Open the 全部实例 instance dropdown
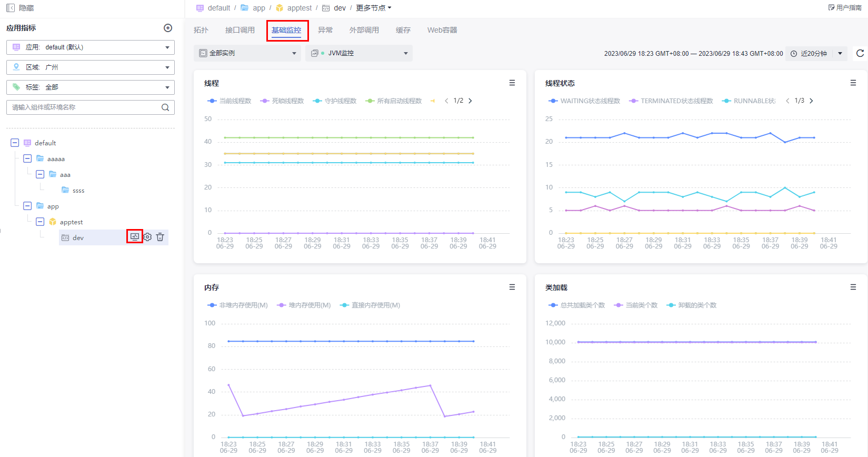 (x=247, y=53)
